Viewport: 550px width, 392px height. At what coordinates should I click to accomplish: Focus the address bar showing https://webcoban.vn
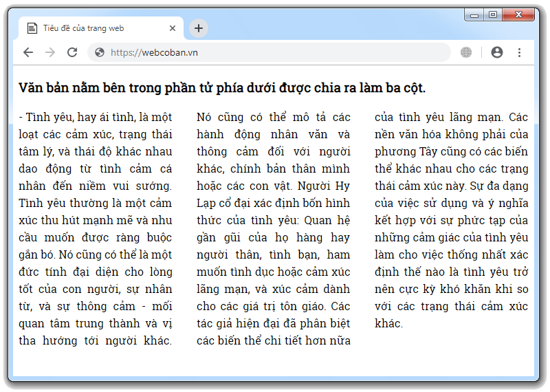(x=275, y=52)
